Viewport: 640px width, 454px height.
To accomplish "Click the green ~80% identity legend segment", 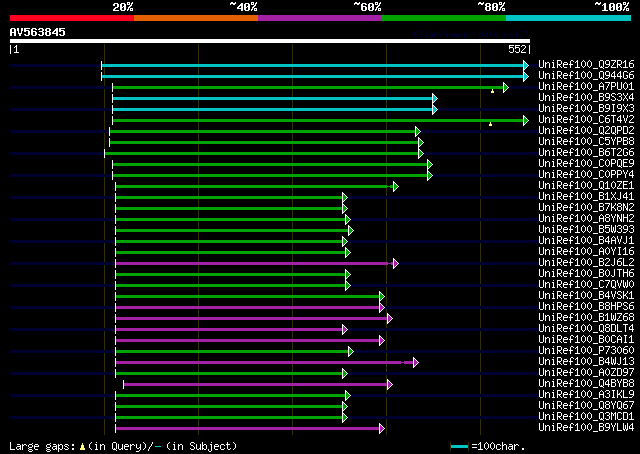I will (444, 18).
